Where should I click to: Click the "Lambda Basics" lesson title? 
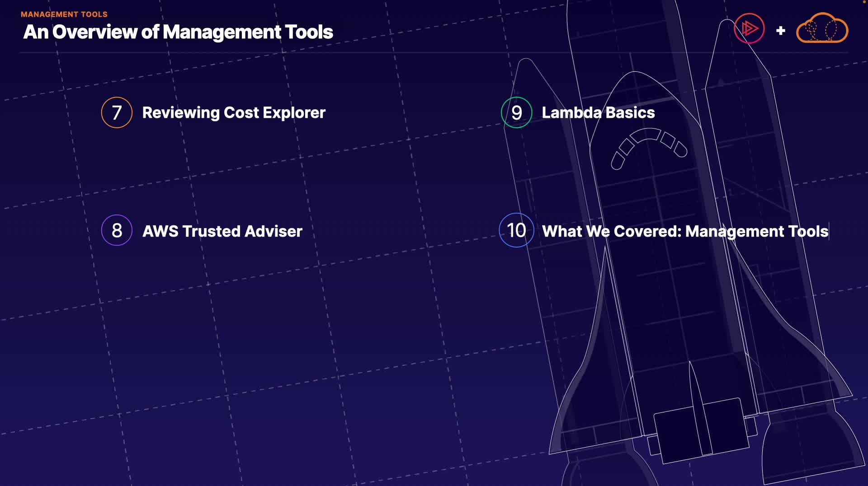coord(598,112)
